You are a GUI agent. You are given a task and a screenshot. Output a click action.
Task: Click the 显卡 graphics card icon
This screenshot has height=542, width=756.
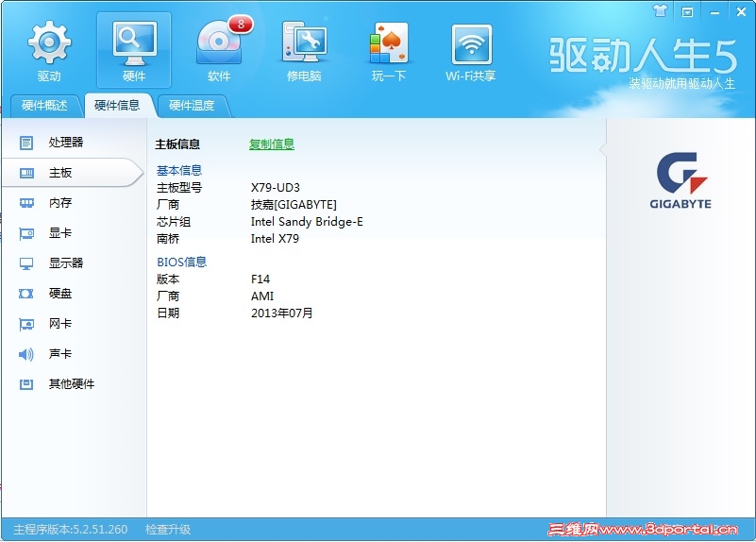[x=26, y=234]
